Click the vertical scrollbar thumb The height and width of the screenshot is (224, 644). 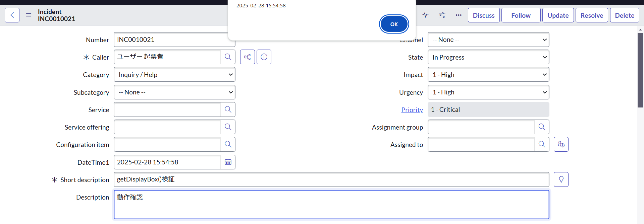[x=640, y=70]
